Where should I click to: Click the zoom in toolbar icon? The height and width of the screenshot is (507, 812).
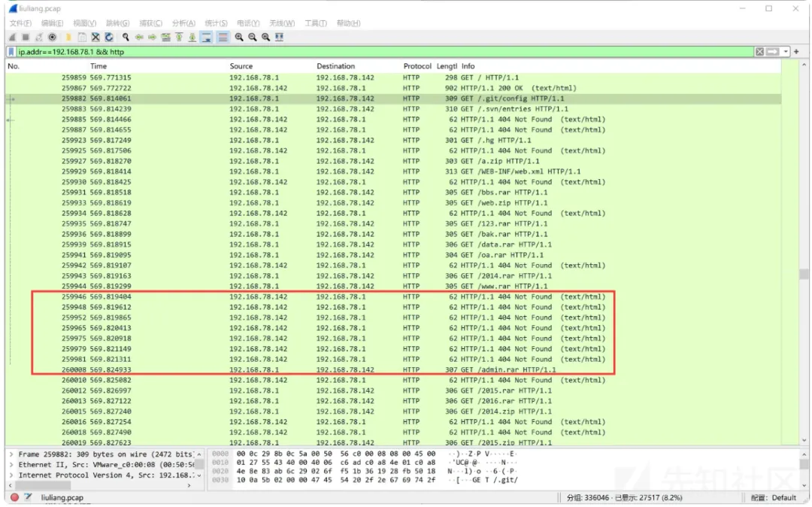(239, 37)
